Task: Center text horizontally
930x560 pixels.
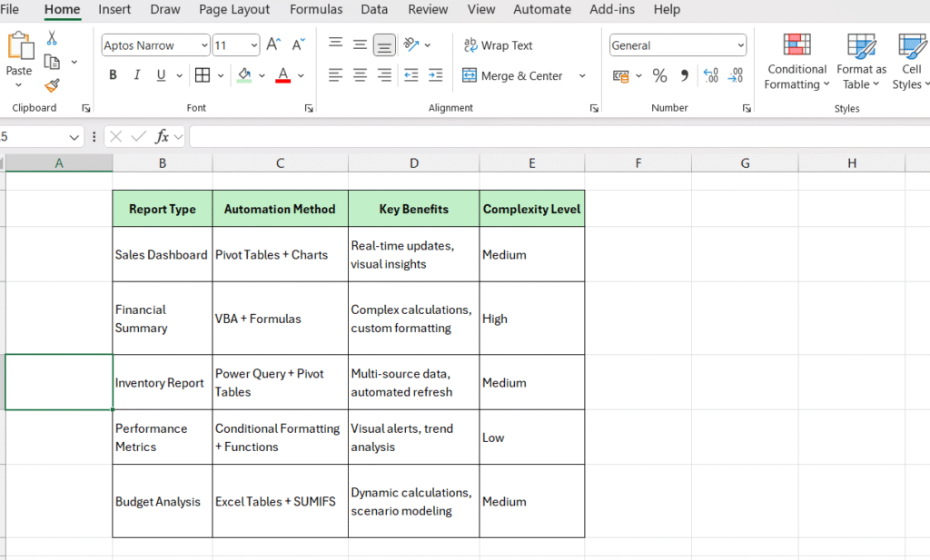Action: [x=360, y=75]
